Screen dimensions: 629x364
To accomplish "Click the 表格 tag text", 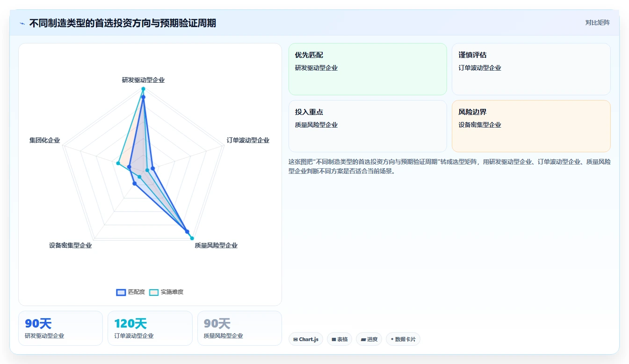I will click(x=342, y=339).
